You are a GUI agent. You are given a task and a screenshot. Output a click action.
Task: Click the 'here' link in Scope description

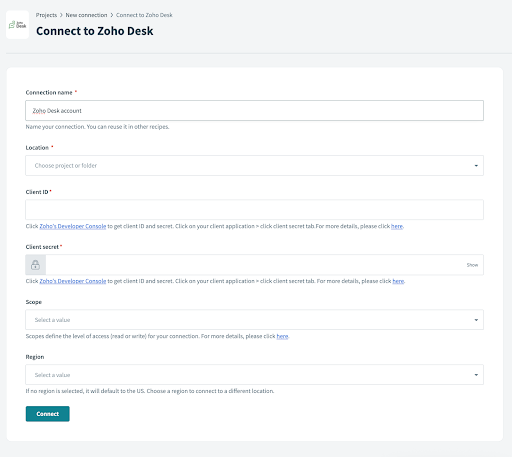coord(282,336)
